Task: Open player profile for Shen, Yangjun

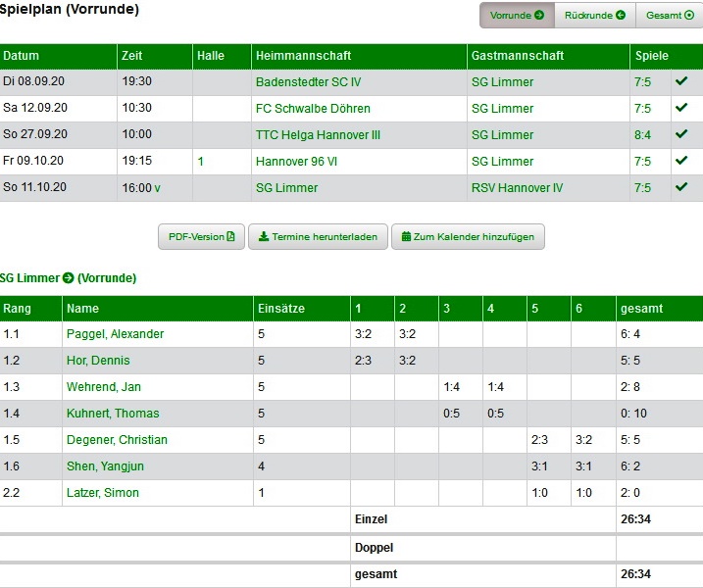Action: [103, 466]
